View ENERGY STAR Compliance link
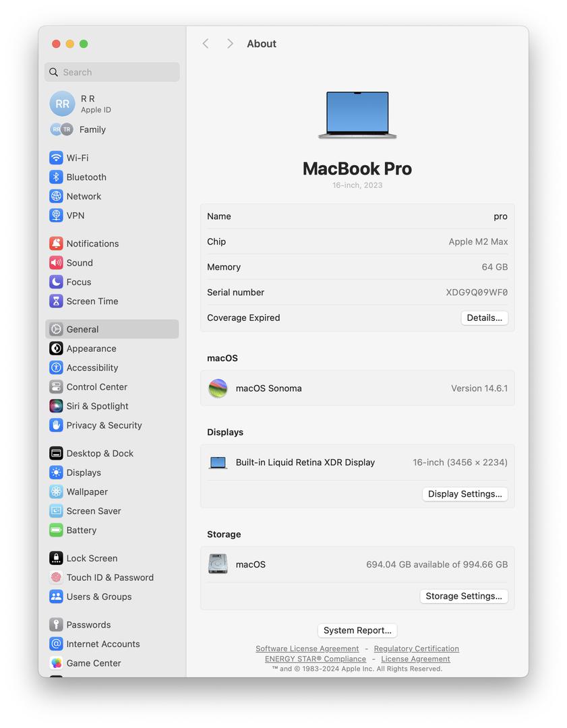 point(316,659)
